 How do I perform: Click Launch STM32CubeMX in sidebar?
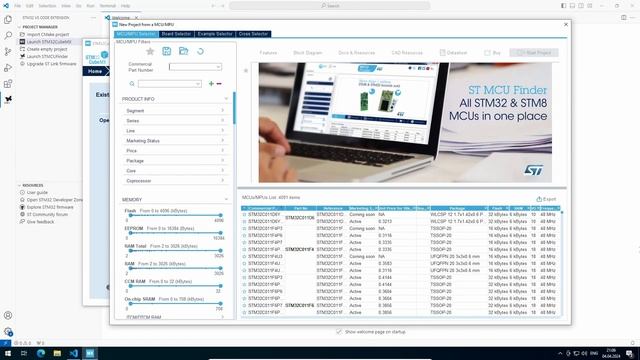[49, 42]
